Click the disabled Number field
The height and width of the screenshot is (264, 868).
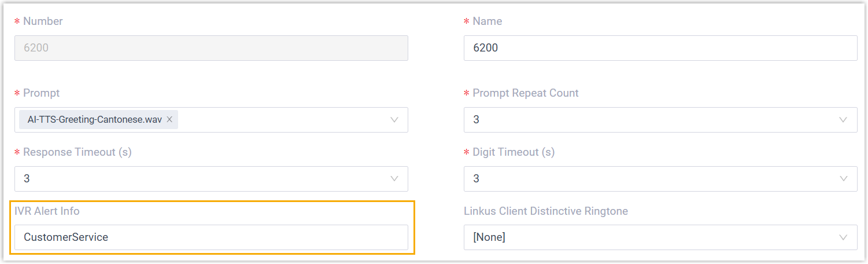[211, 48]
